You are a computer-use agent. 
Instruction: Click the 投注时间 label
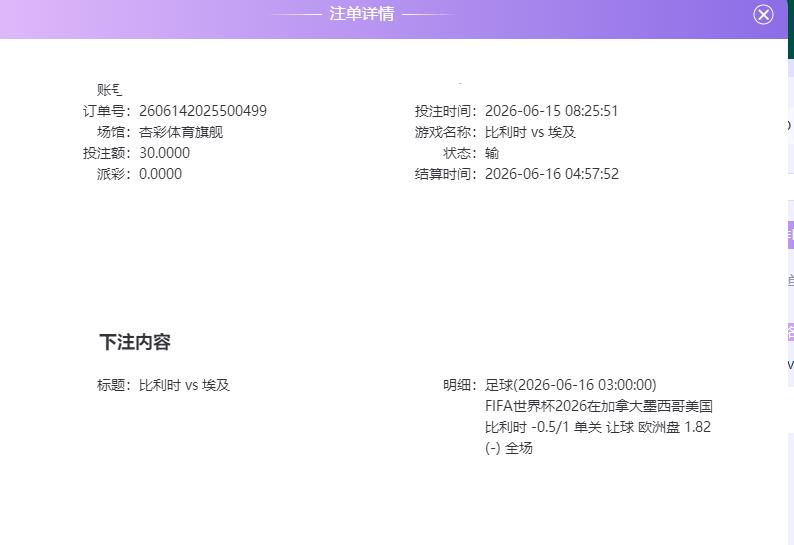coord(446,111)
